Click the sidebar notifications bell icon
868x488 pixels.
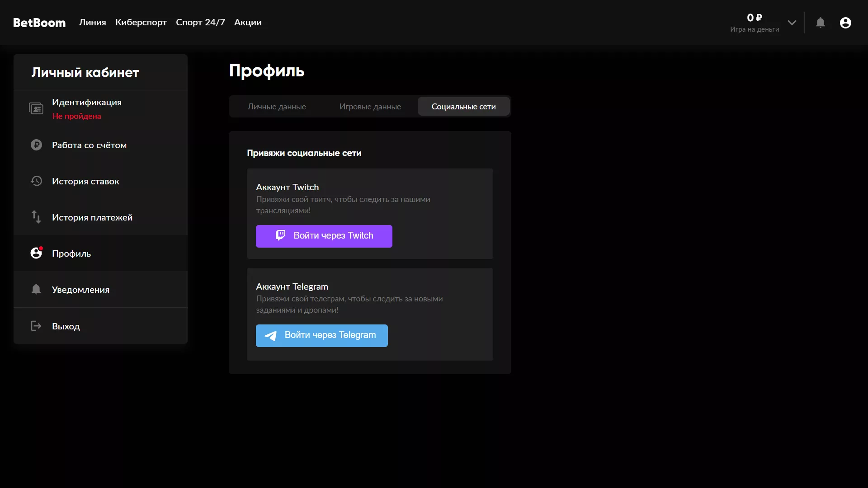coord(36,289)
